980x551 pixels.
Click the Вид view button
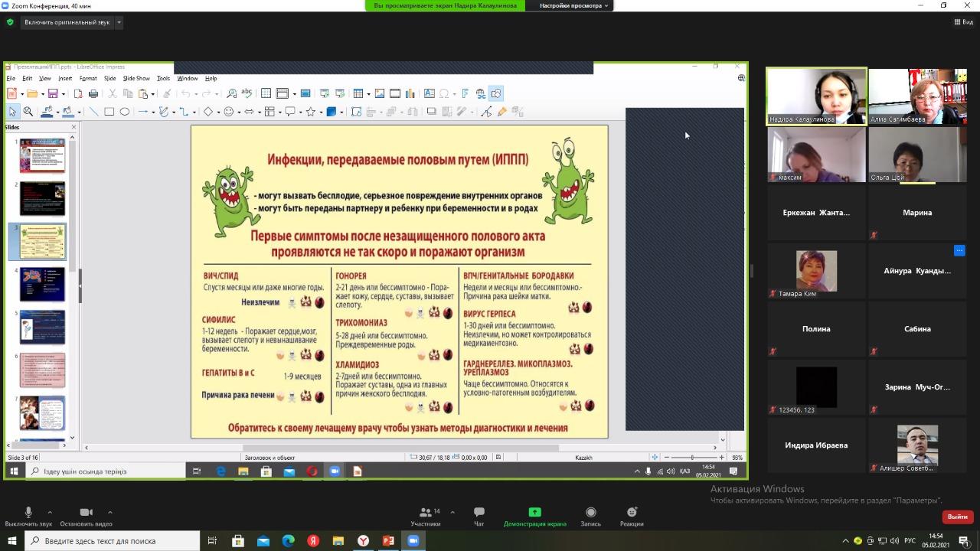click(963, 22)
